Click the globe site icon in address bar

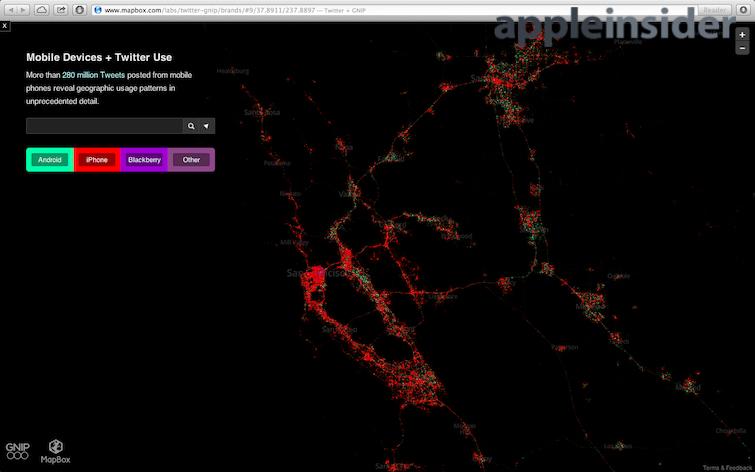pos(98,10)
